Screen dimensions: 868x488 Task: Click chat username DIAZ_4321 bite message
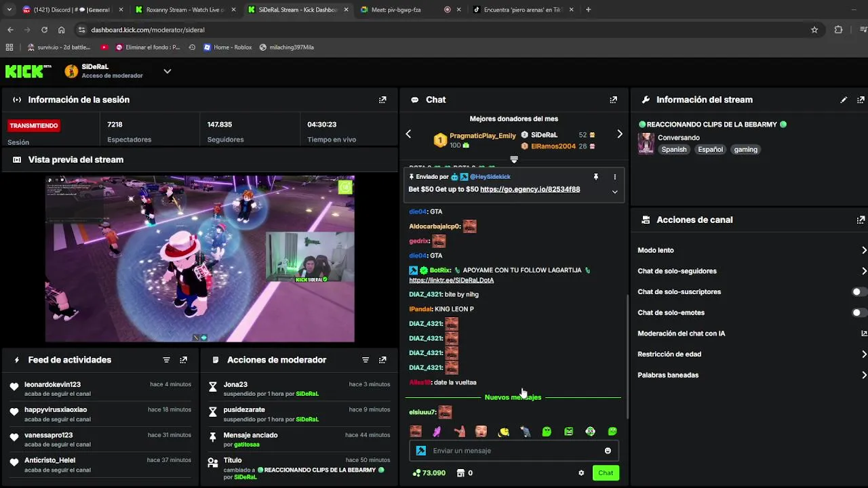(425, 294)
